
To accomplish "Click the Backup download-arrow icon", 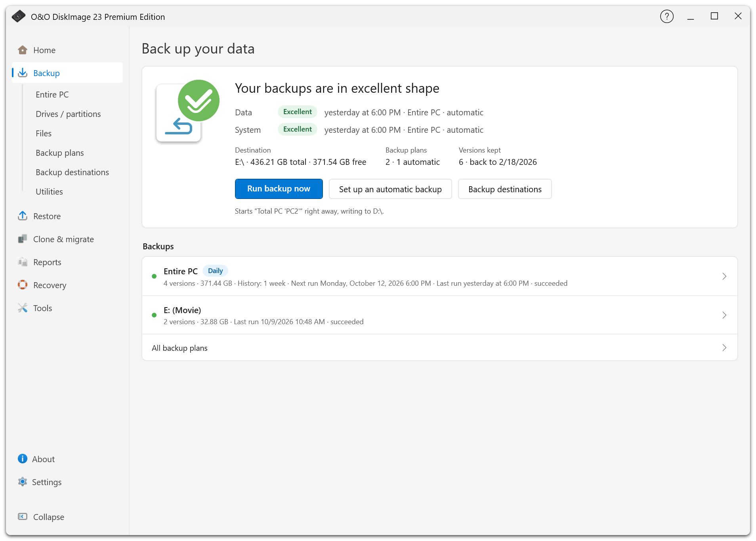I will pyautogui.click(x=23, y=73).
